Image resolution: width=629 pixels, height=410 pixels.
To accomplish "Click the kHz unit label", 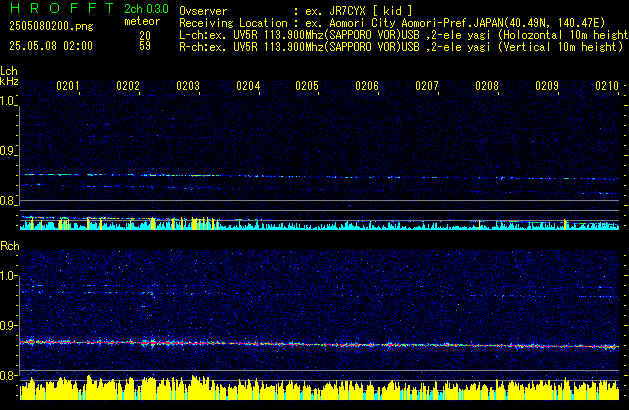I will click(9, 81).
